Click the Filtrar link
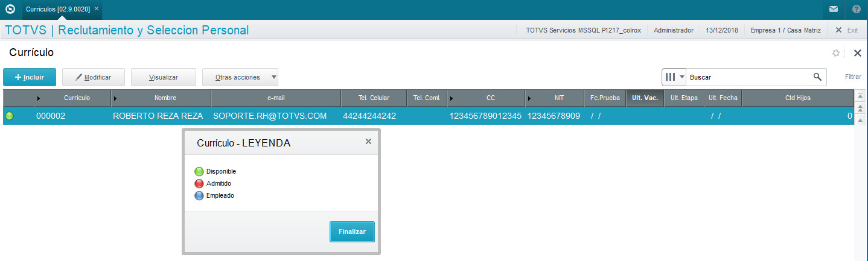 coord(853,77)
